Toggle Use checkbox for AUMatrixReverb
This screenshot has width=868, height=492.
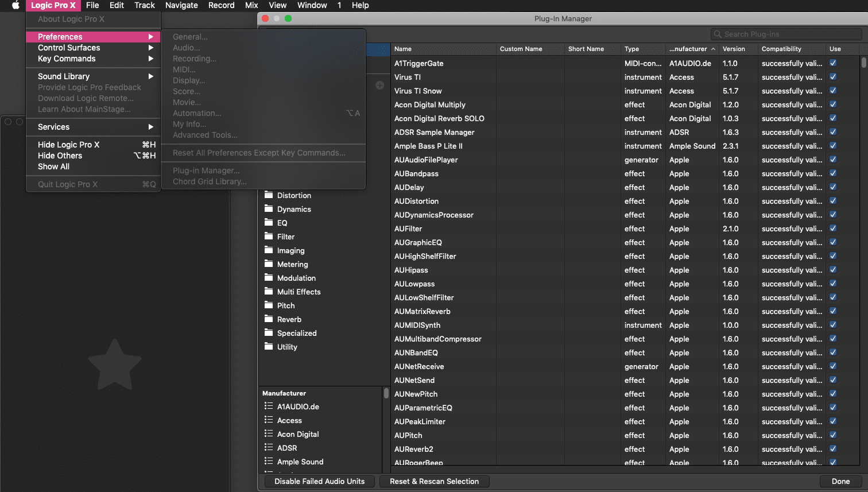(833, 311)
